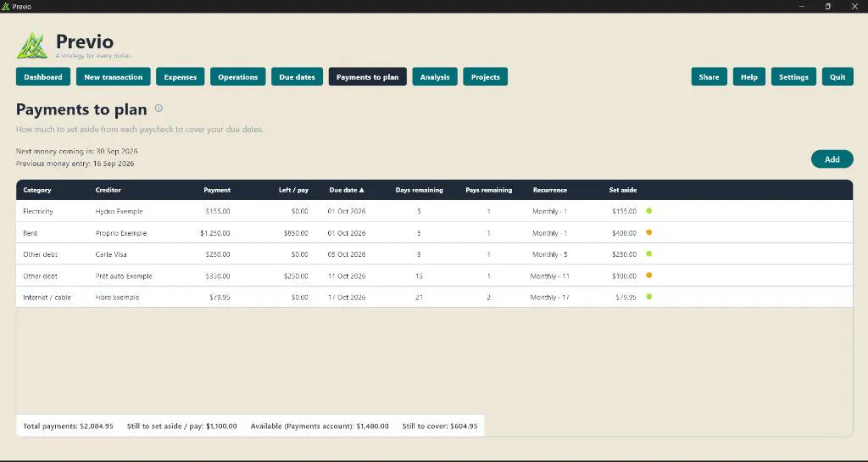Switch to Projects
868x462 pixels.
[486, 77]
